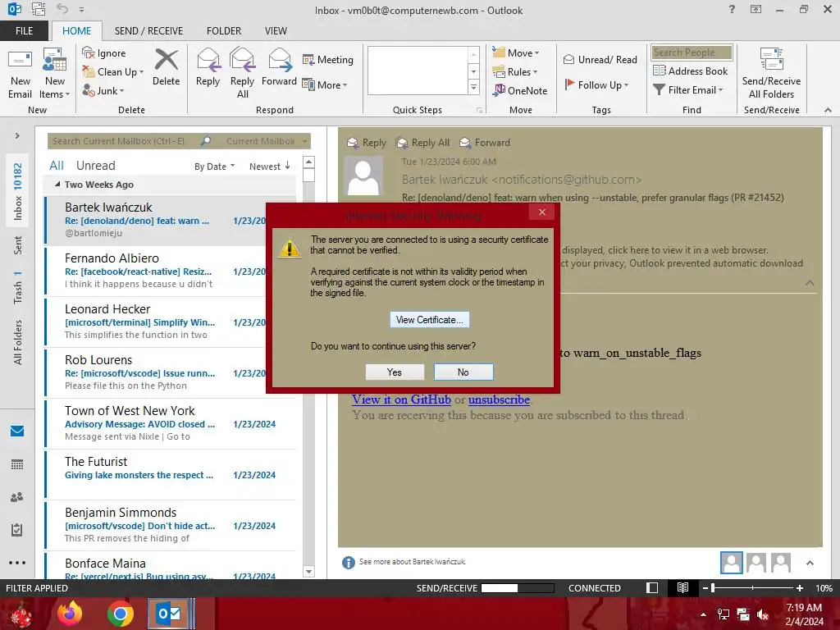
Task: Show All messages filter
Action: (57, 166)
